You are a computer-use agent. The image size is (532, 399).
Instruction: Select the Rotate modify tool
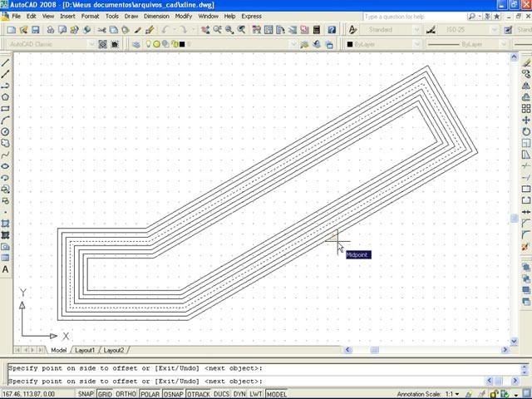click(526, 131)
